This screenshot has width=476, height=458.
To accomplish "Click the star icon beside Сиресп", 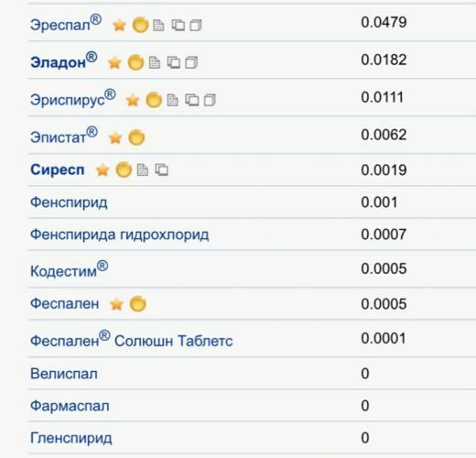I will (103, 170).
